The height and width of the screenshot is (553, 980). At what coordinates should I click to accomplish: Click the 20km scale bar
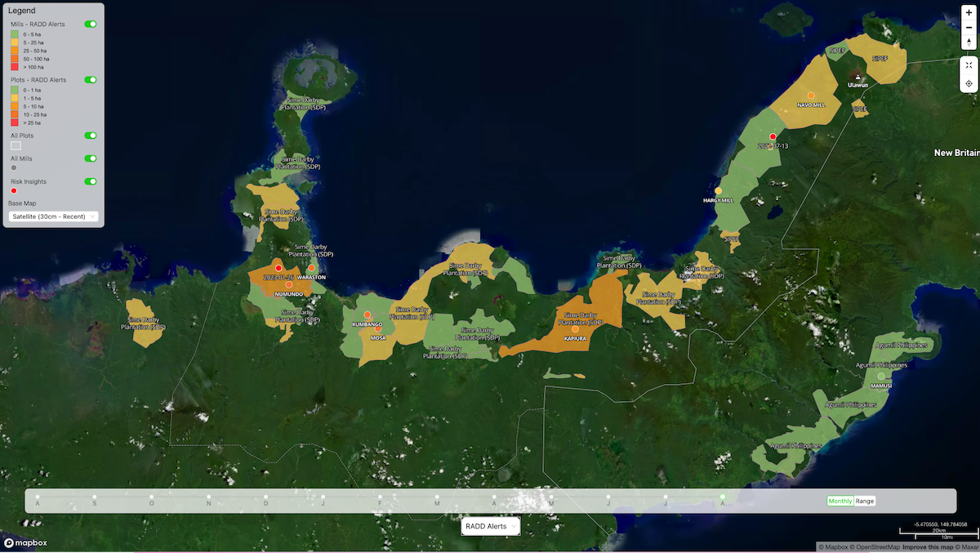tap(939, 530)
